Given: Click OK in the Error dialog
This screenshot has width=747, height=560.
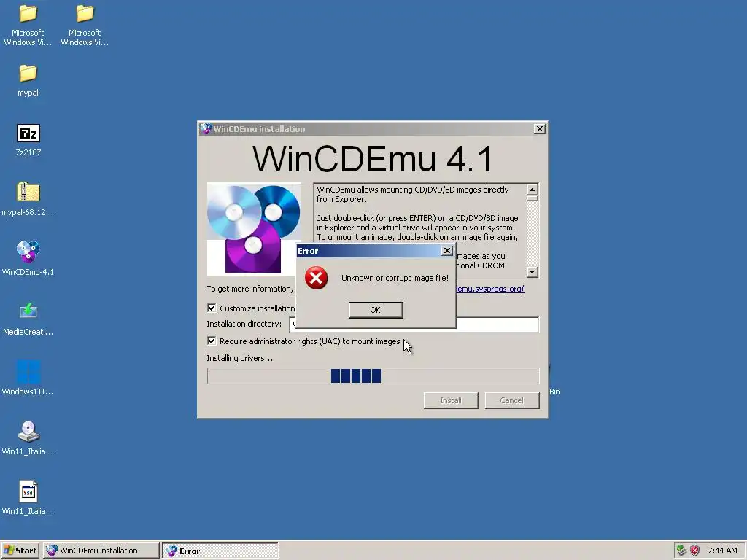Looking at the screenshot, I should [376, 310].
